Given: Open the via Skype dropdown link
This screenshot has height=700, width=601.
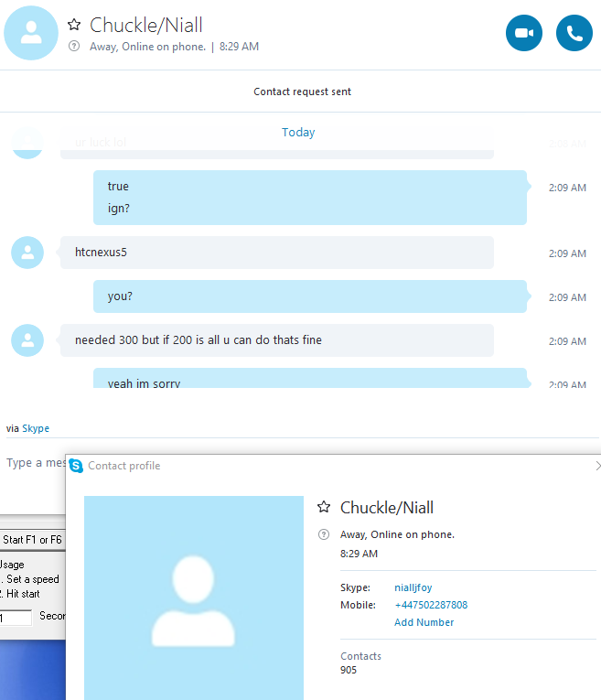Looking at the screenshot, I should pyautogui.click(x=36, y=428).
